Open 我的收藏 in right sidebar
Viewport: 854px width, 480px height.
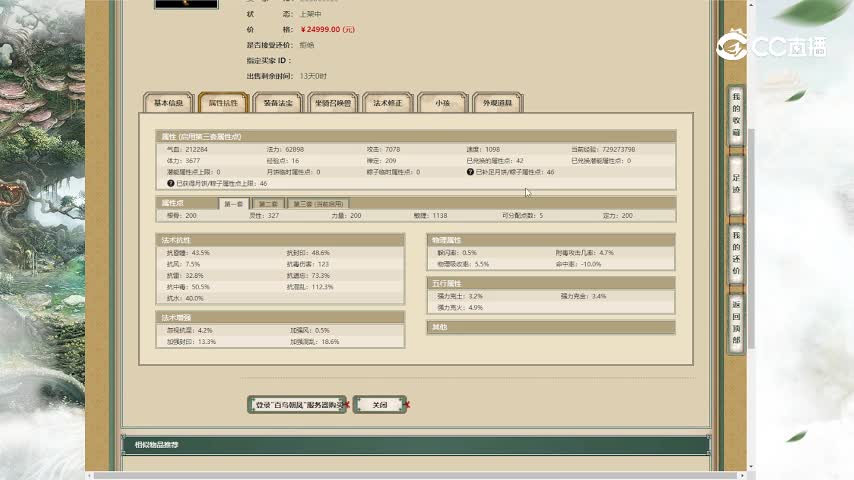(736, 115)
